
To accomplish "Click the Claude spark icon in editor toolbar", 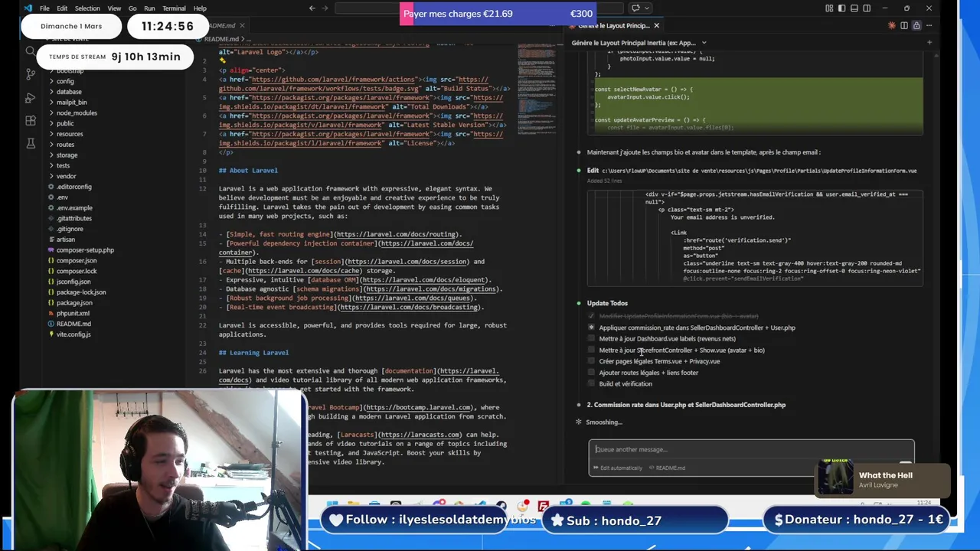I will [x=892, y=26].
